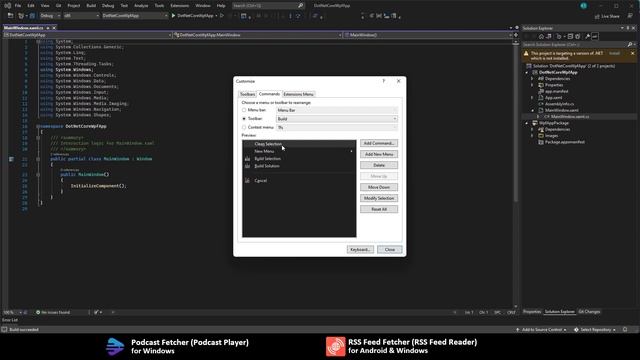Click Install link in the .NET warning
Screen dimensions: 640x360
pos(614,53)
